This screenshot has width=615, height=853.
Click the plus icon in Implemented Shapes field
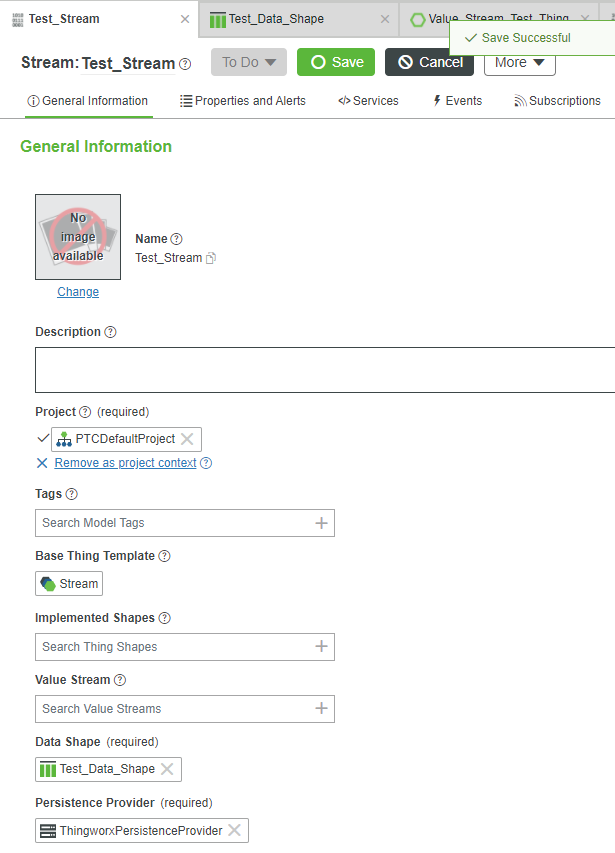pyautogui.click(x=321, y=647)
